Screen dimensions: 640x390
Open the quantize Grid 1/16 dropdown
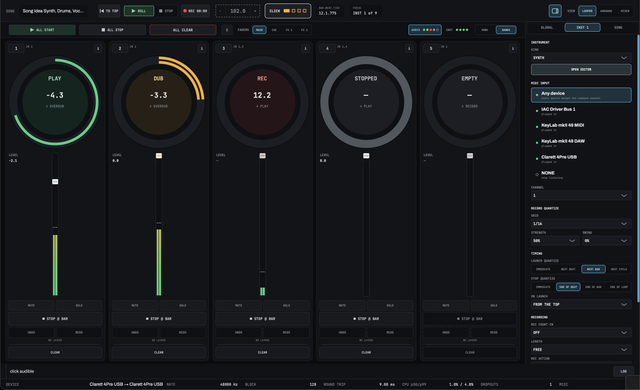(x=581, y=224)
